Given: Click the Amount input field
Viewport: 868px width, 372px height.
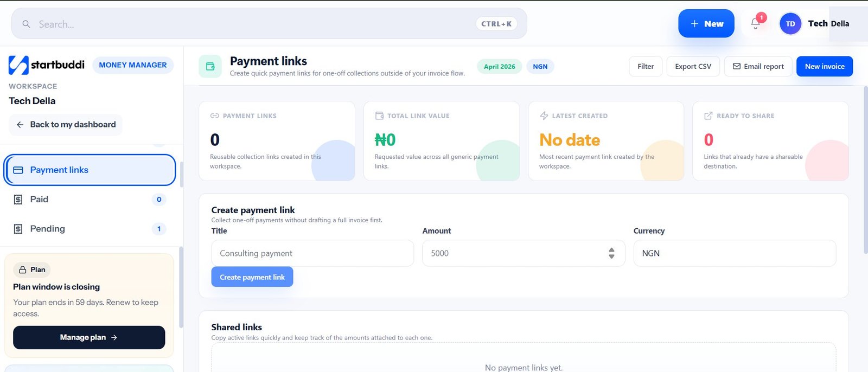Looking at the screenshot, I should tap(524, 253).
